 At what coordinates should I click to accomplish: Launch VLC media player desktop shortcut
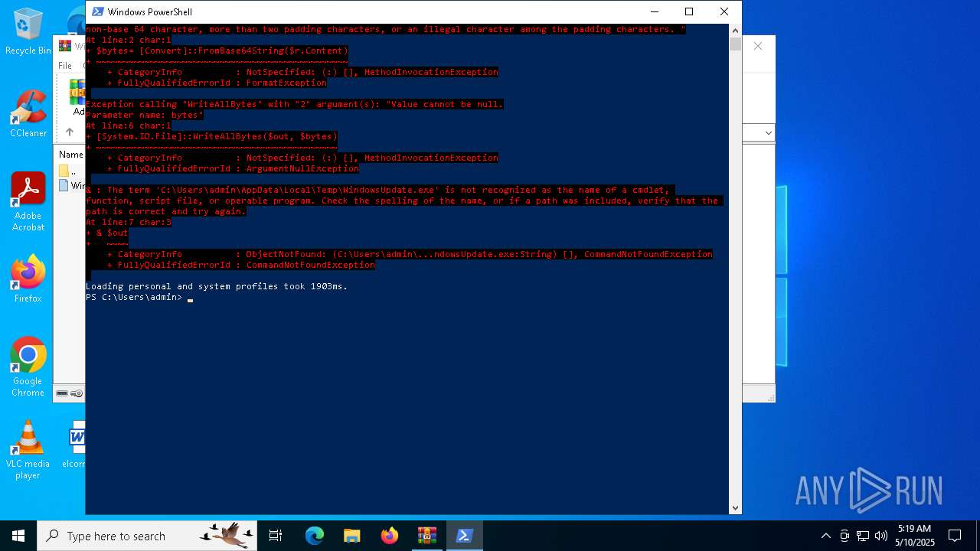pyautogui.click(x=28, y=450)
